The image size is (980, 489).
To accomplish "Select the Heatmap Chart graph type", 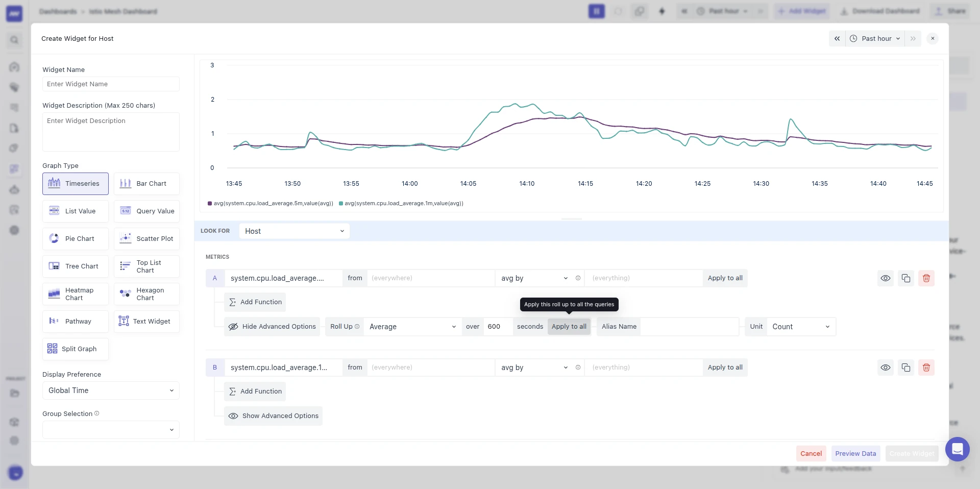I will [x=76, y=294].
